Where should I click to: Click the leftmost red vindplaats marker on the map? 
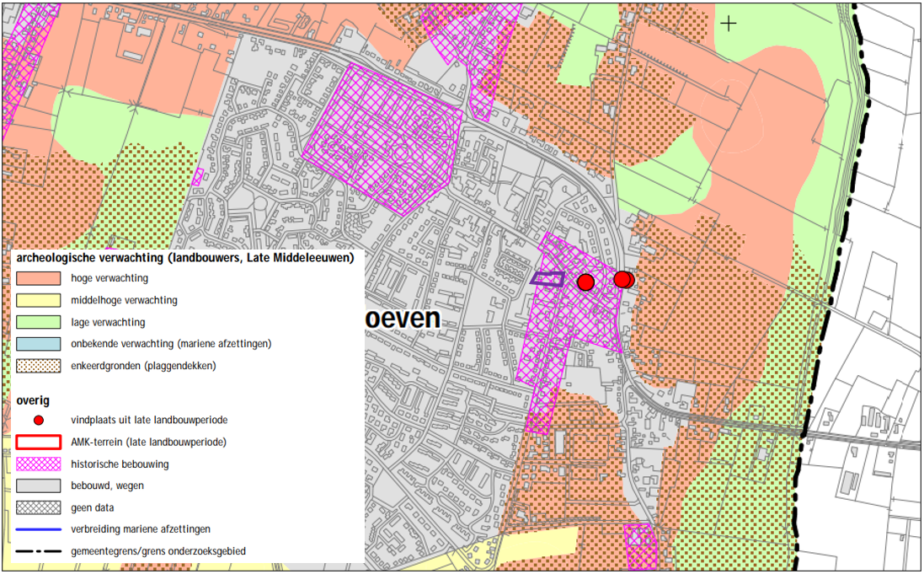point(585,282)
